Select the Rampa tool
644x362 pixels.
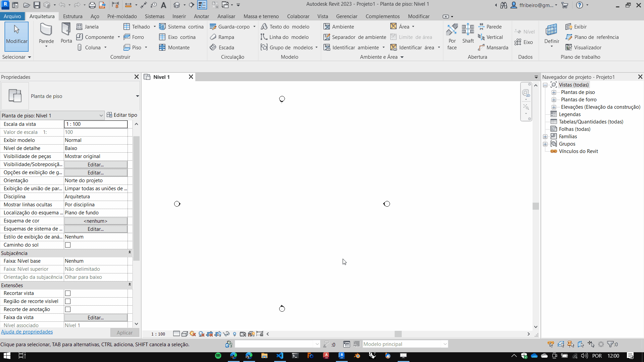[x=222, y=37]
